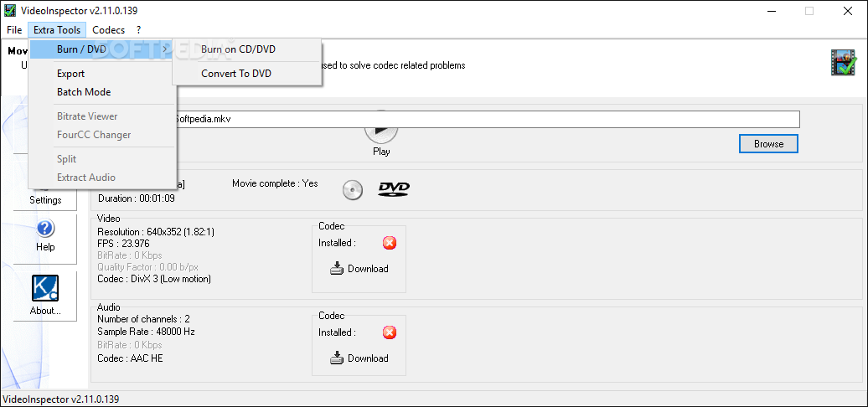Download the missing video codec
Image resolution: width=868 pixels, height=407 pixels.
(x=359, y=269)
